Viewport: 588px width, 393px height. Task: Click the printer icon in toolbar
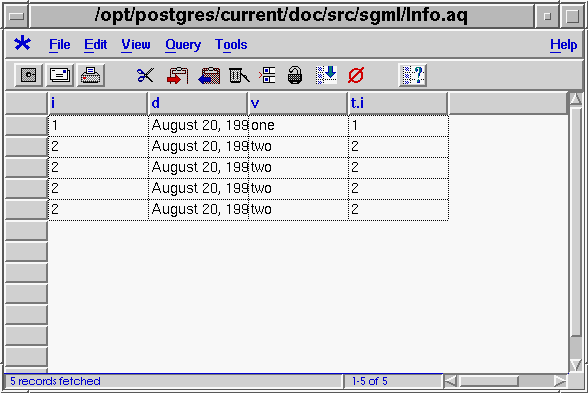pos(90,75)
